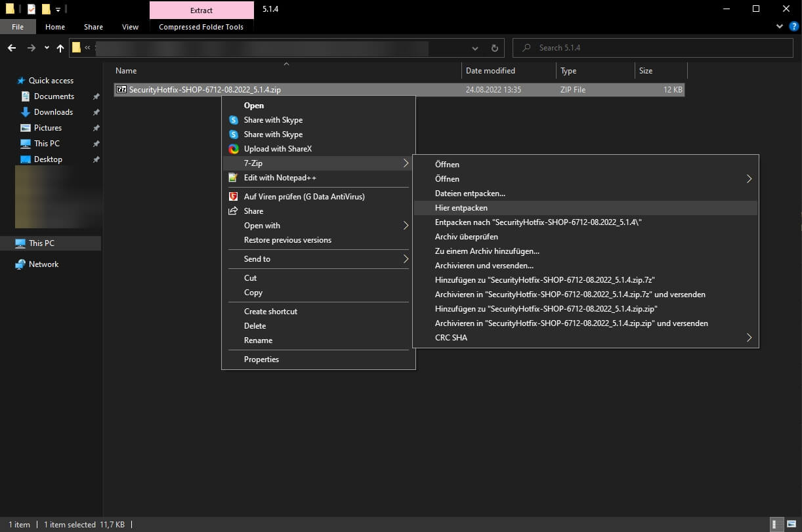Click the Help question mark icon
Viewport: 802px width, 532px height.
tap(793, 27)
